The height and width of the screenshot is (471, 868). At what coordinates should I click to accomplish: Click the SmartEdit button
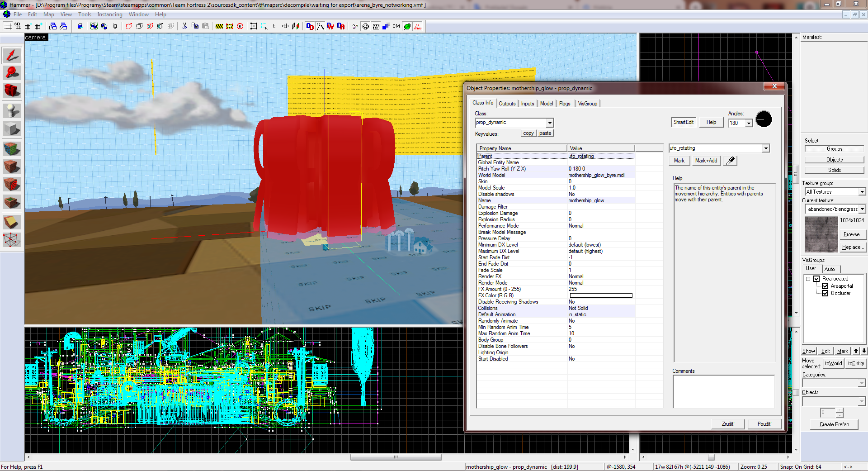683,122
